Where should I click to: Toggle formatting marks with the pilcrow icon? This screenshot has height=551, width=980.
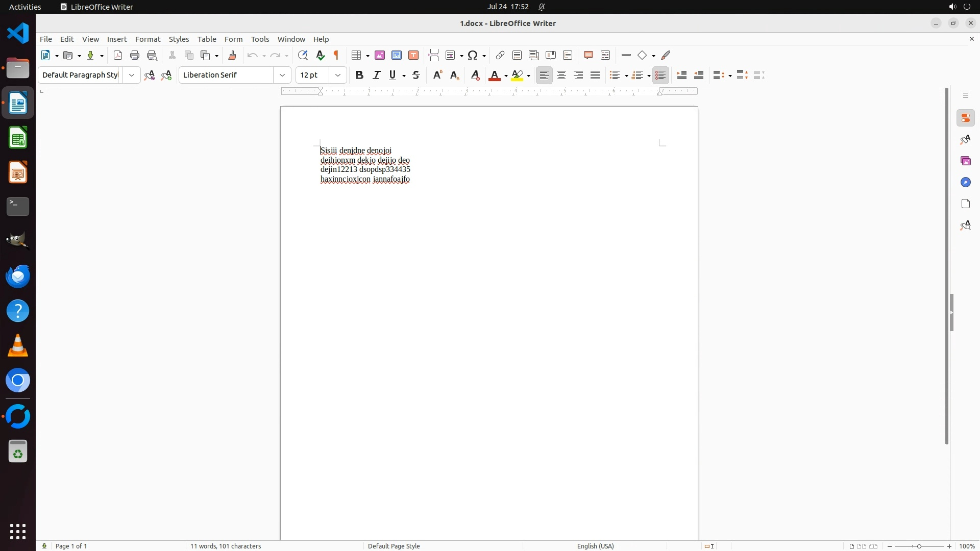336,56
